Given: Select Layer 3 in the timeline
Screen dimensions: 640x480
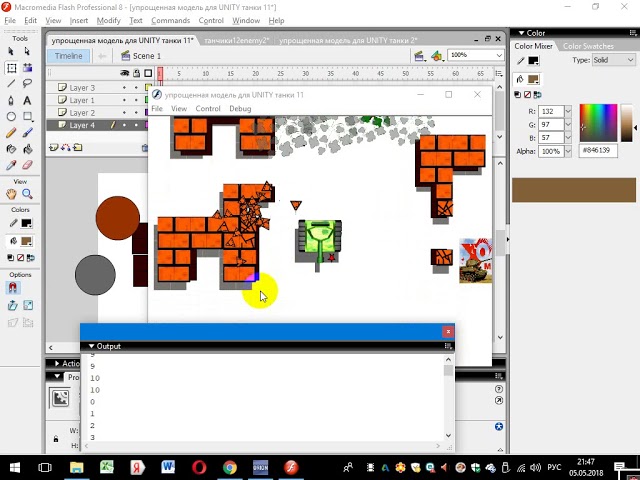Looking at the screenshot, I should [82, 88].
